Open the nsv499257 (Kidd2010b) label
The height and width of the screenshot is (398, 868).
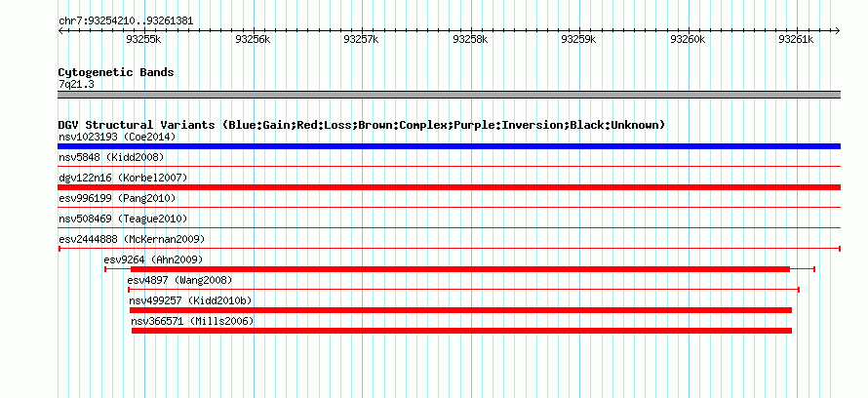190,300
